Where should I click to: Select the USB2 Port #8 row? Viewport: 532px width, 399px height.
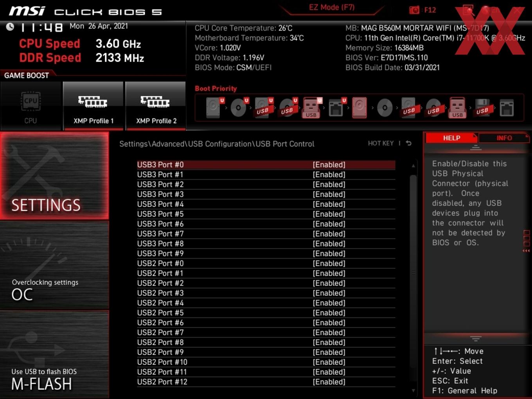[x=266, y=342]
